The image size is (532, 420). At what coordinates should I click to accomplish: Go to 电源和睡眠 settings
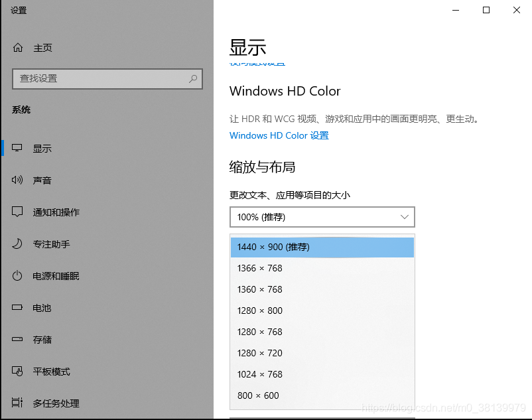[x=56, y=276]
